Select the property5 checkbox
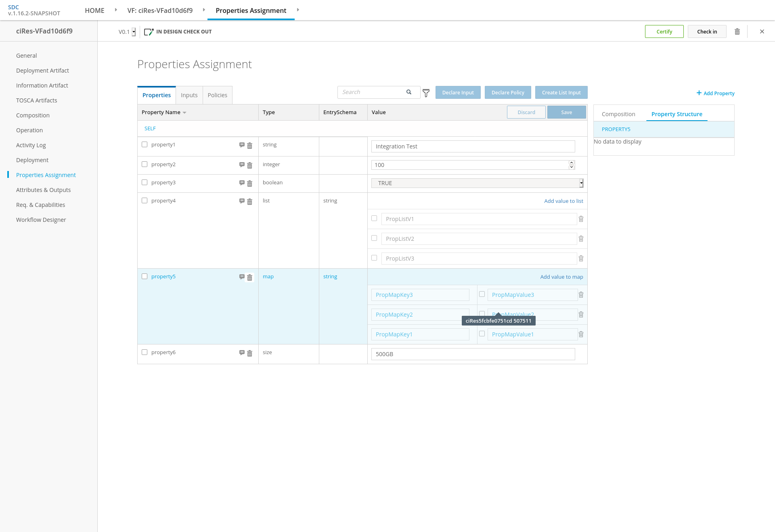This screenshot has height=532, width=775. (145, 276)
